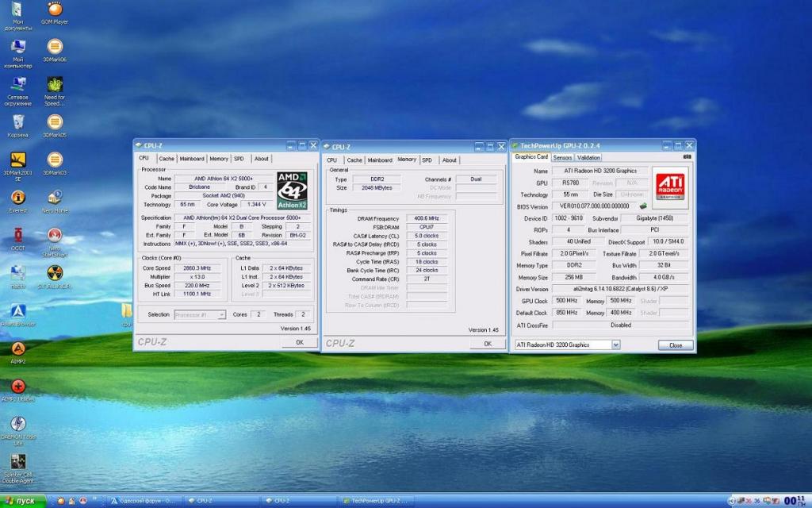This screenshot has width=812, height=508.
Task: Launch Nero Home desktop icon
Action: click(x=55, y=202)
